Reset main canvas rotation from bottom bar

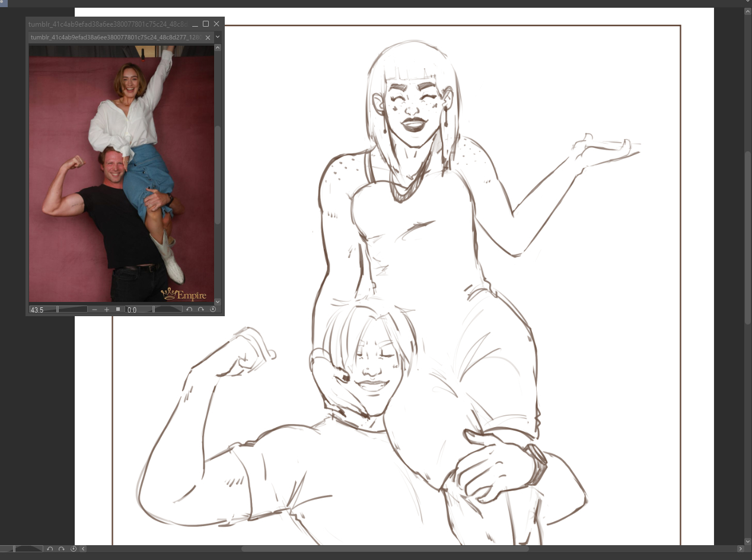pos(74,549)
